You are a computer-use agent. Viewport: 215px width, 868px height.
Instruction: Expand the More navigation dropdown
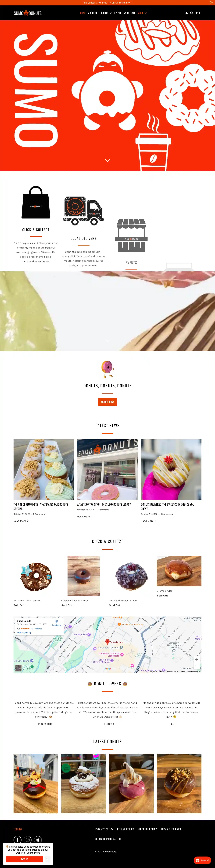(142, 13)
